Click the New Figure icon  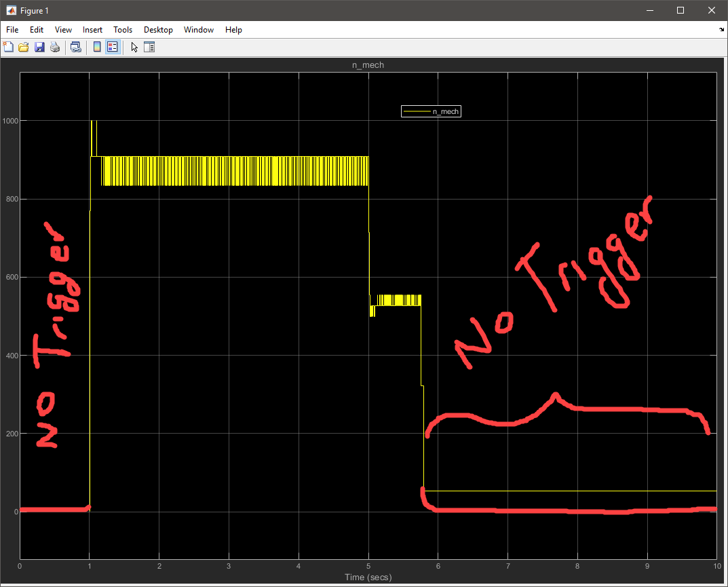point(9,47)
